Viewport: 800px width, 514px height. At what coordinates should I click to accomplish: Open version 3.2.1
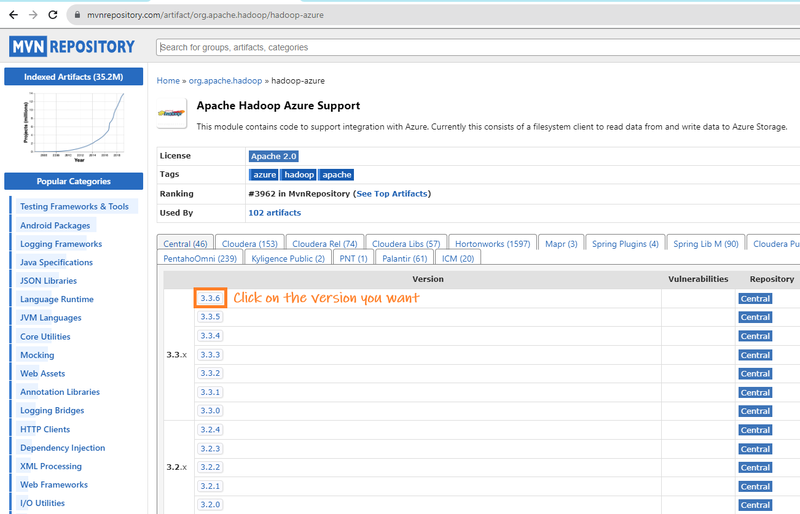click(x=210, y=486)
